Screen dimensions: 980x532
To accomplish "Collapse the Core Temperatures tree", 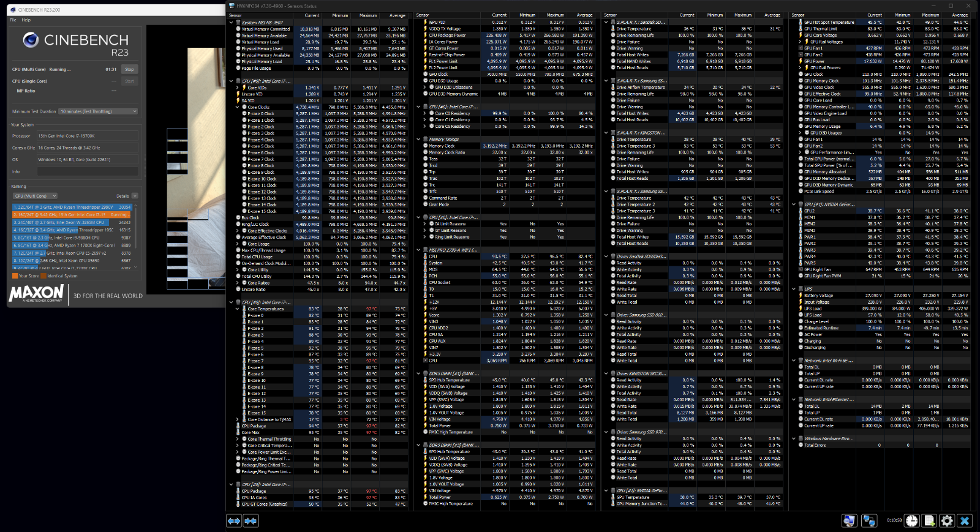I will click(x=238, y=309).
